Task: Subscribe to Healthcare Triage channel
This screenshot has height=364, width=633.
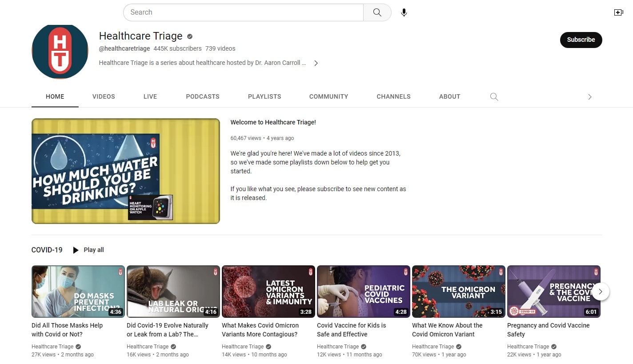Action: [581, 40]
